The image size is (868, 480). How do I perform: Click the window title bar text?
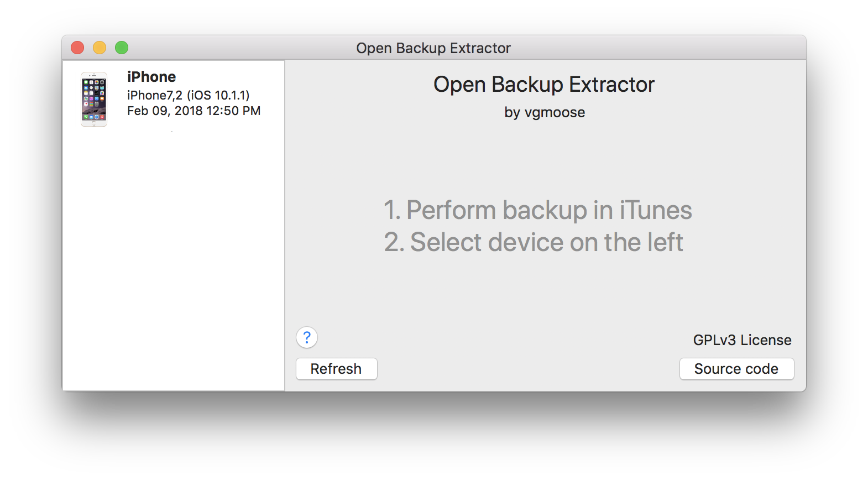(x=433, y=48)
